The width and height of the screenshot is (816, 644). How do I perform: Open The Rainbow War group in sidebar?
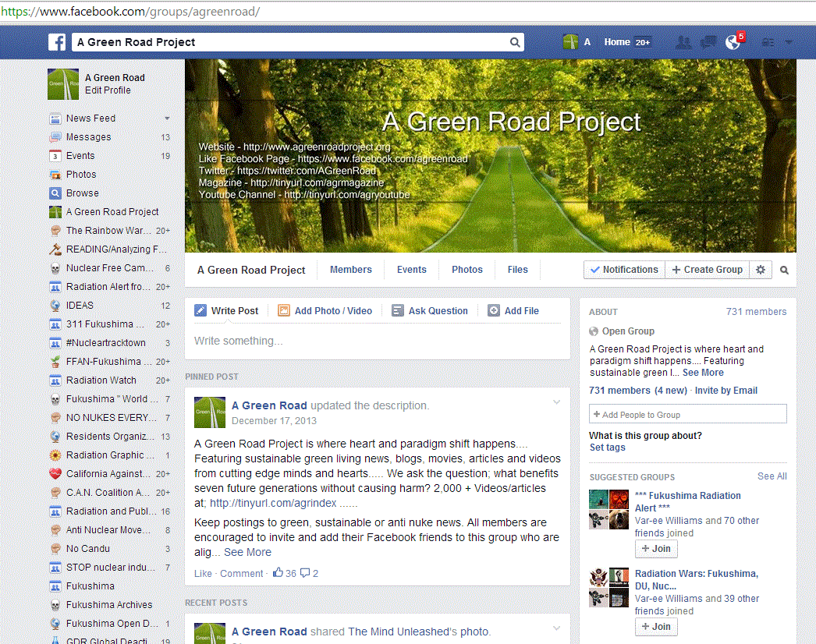coord(108,231)
